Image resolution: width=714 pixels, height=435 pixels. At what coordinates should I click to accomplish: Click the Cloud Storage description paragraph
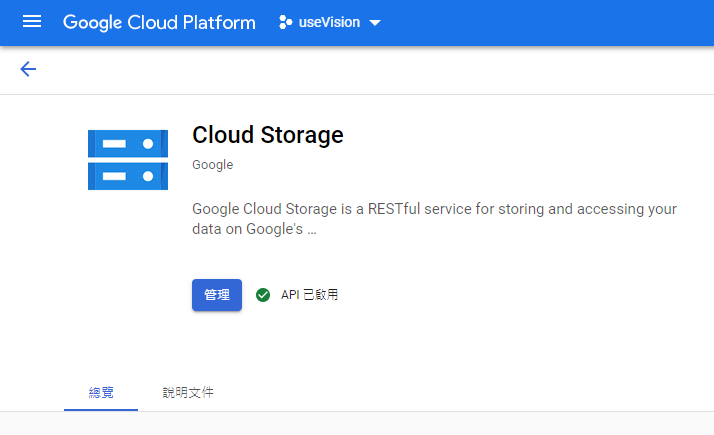(434, 219)
